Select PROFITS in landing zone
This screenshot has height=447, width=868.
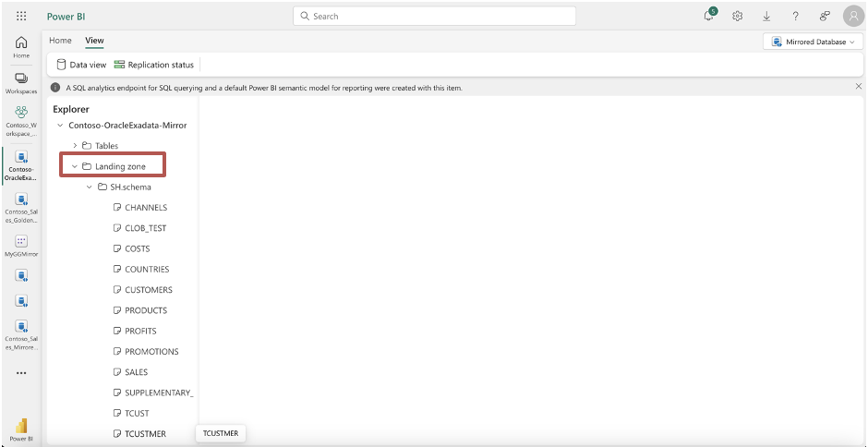click(140, 332)
